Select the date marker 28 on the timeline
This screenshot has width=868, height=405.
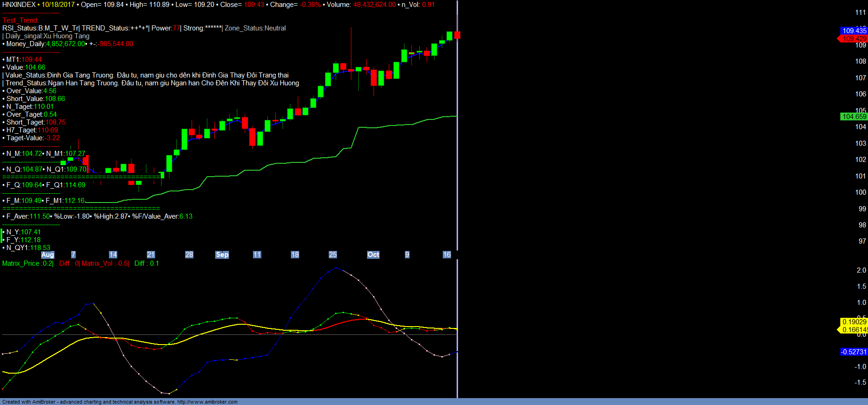[189, 255]
